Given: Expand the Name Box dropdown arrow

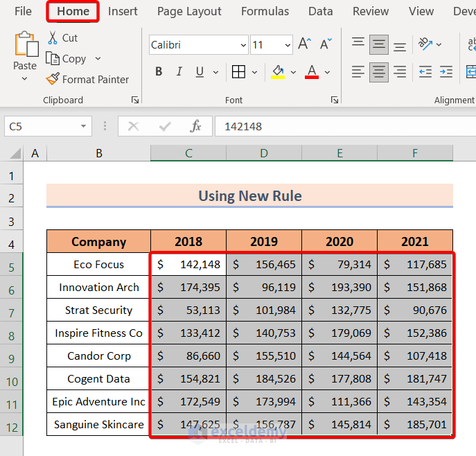Looking at the screenshot, I should pyautogui.click(x=83, y=126).
